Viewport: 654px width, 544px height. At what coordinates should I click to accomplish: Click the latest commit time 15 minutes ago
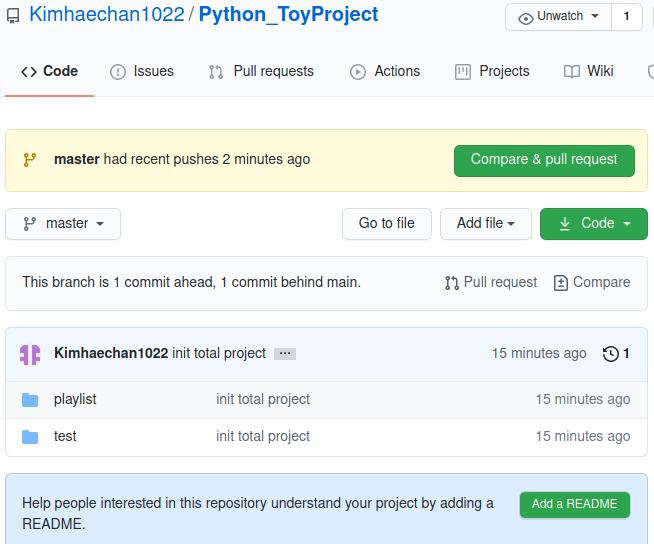tap(539, 353)
